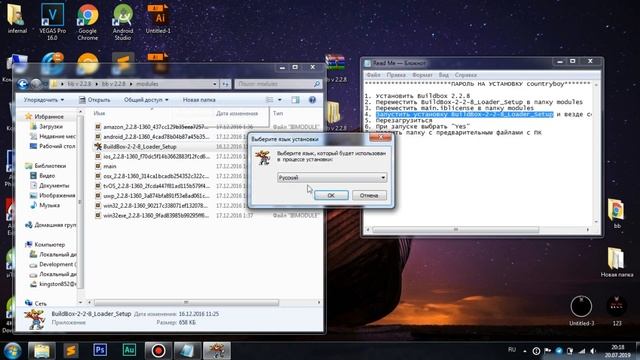Select the win32_2.2.8-1360 file

point(155,205)
